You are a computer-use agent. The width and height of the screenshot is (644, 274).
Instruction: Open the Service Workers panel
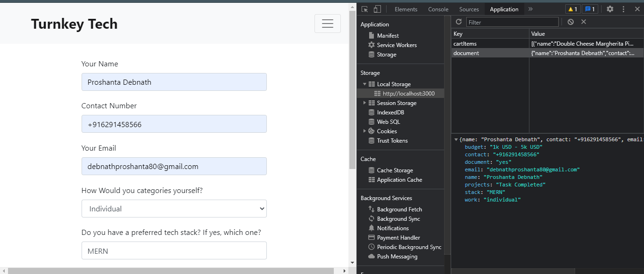coord(396,45)
